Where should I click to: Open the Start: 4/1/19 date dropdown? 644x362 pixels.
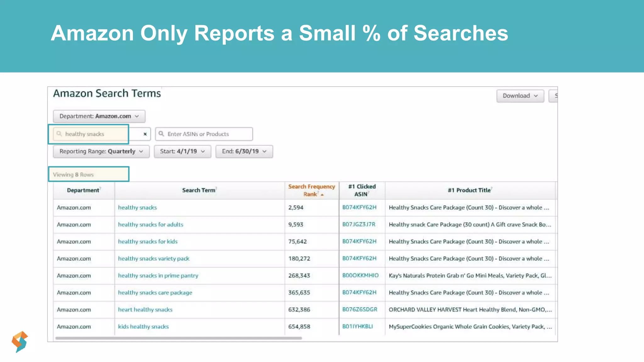182,151
